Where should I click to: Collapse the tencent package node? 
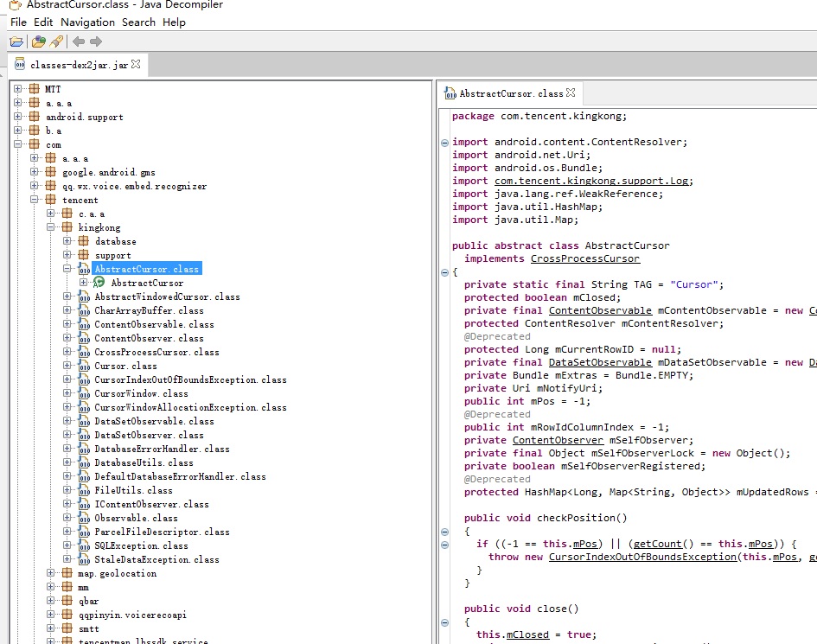35,199
